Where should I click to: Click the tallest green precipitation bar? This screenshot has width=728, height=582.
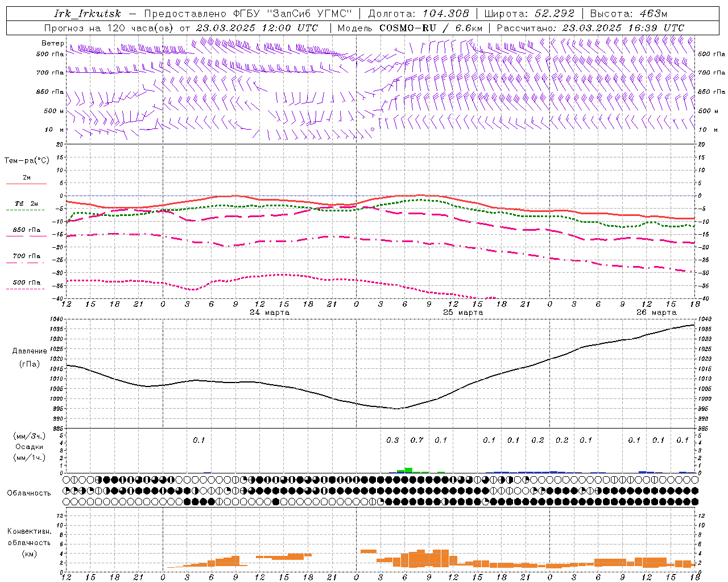click(408, 470)
